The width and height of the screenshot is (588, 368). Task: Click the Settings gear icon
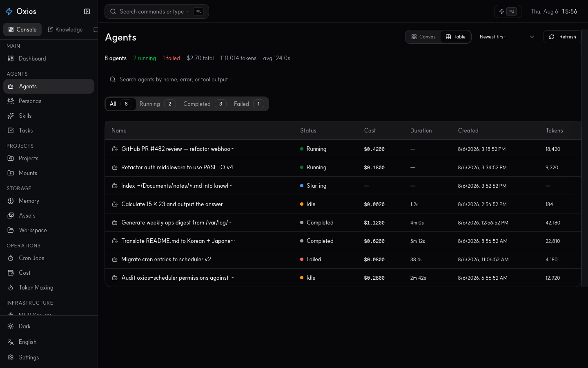coord(11,357)
